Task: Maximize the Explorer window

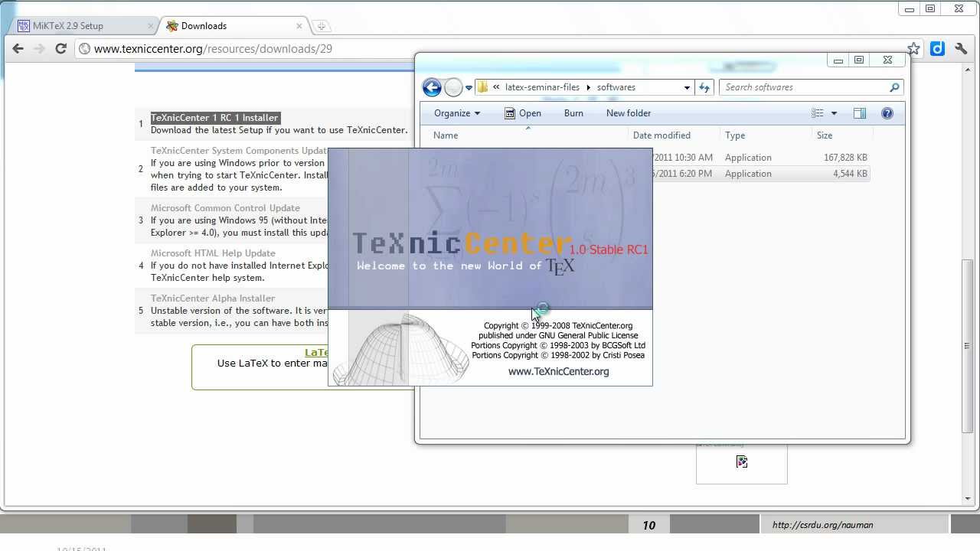Action: 859,60
